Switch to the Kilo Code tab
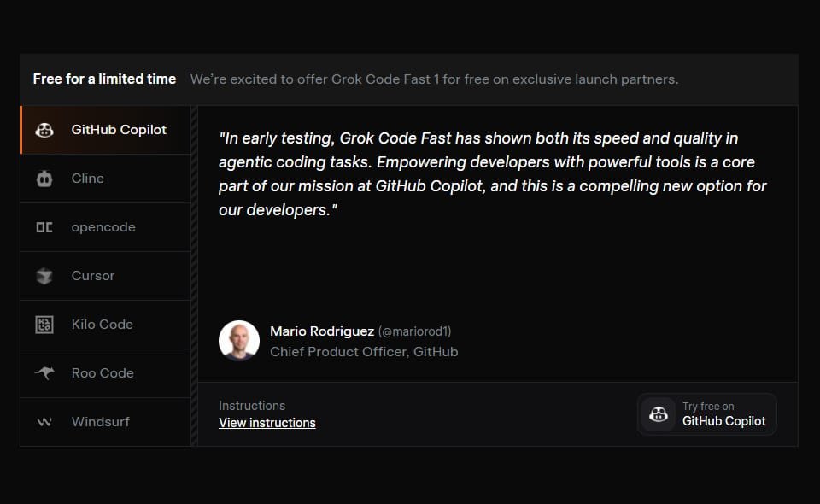 106,325
